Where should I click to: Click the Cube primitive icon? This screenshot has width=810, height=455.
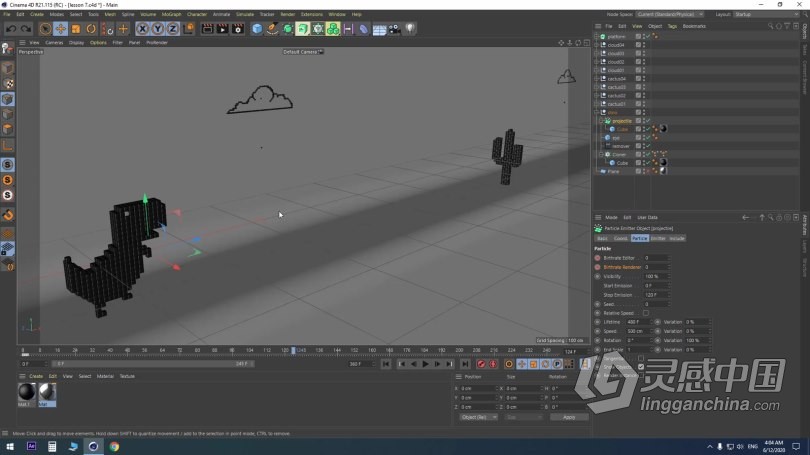pyautogui.click(x=257, y=29)
